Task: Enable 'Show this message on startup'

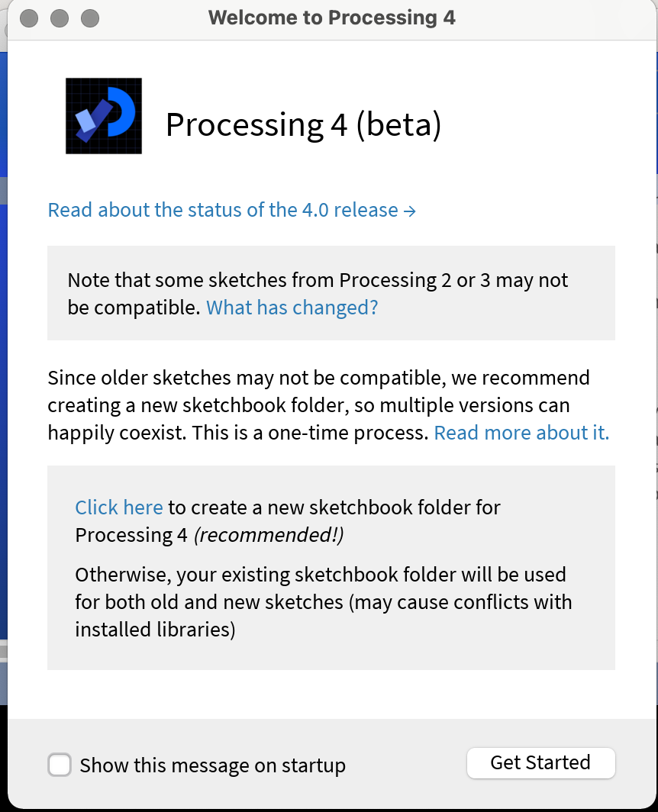Action: click(x=60, y=765)
